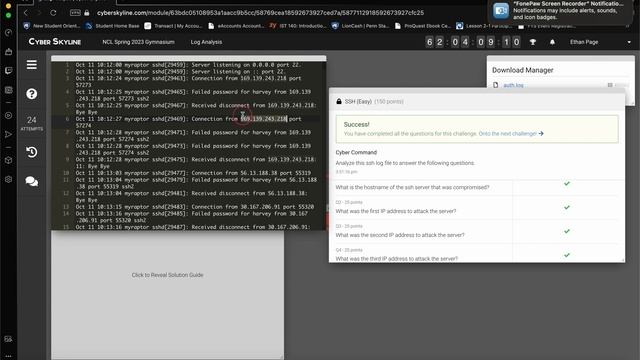Viewport: 640px width, 360px height.
Task: Click the VPN badge in the address bar
Action: 75,13
